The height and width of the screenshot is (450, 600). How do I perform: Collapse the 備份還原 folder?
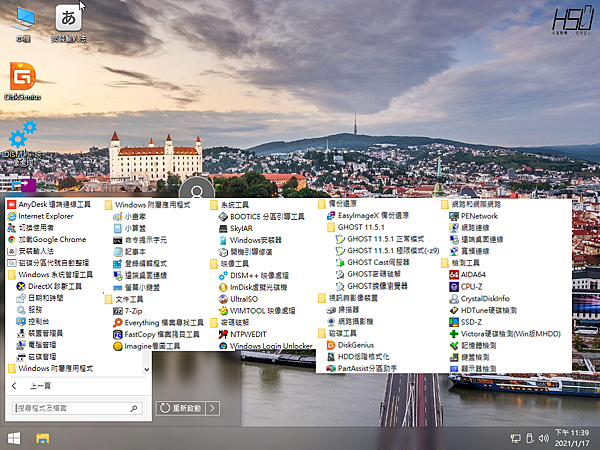pyautogui.click(x=337, y=204)
